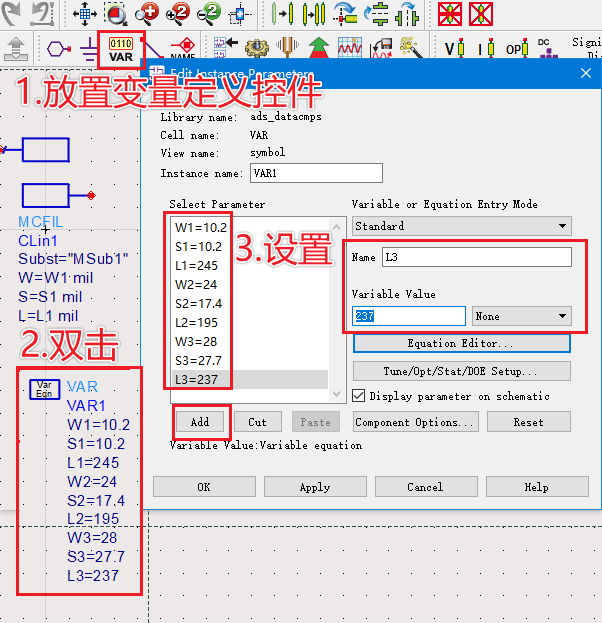The image size is (602, 623).
Task: Open the Standard entry mode dropdown
Action: coord(462,226)
